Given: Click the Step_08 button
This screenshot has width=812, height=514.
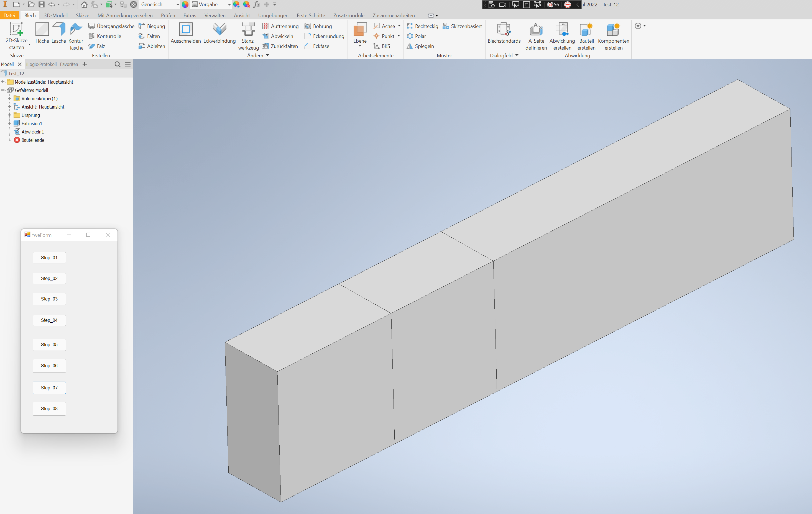Looking at the screenshot, I should pyautogui.click(x=49, y=408).
